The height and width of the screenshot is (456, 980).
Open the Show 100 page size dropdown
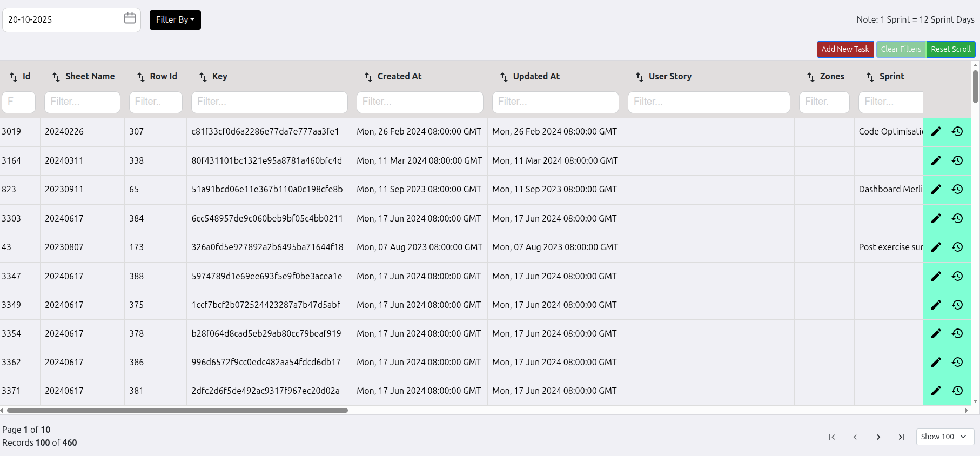point(944,437)
